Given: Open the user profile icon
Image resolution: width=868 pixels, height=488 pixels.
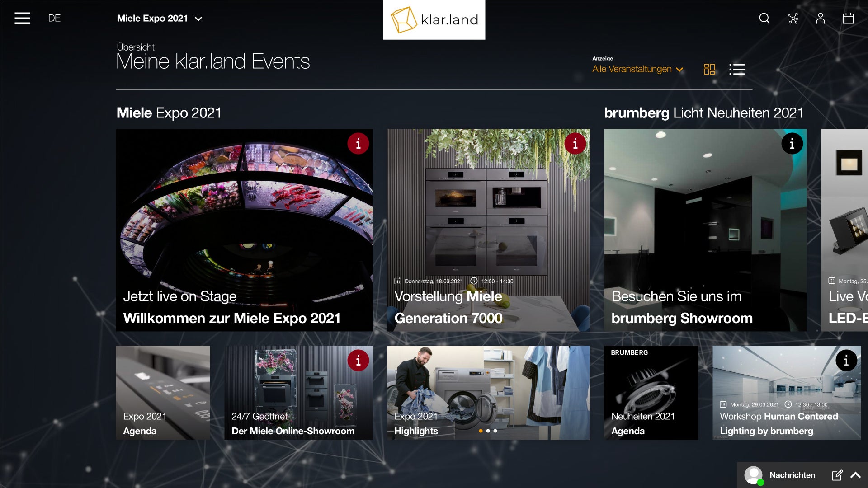Looking at the screenshot, I should tap(821, 18).
